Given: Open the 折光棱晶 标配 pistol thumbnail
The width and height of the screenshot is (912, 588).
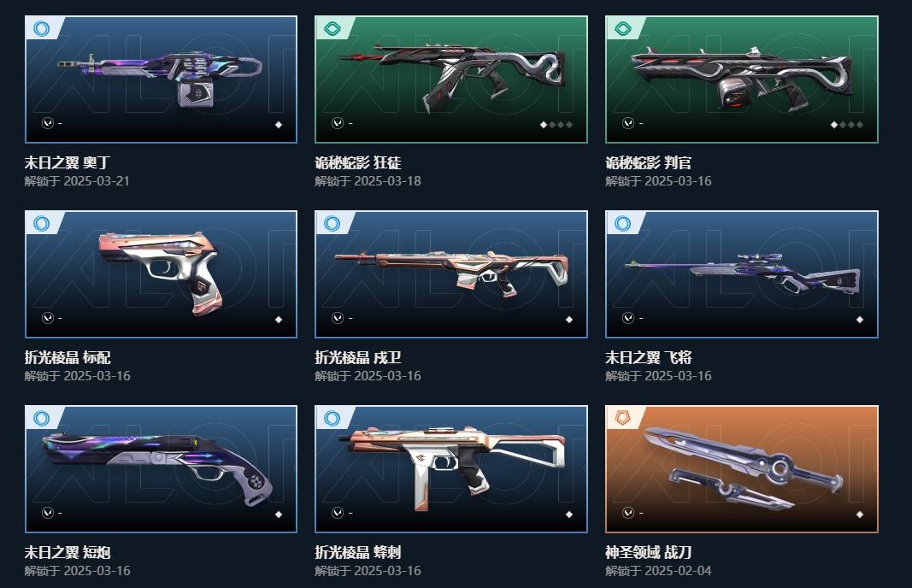Looking at the screenshot, I should click(x=161, y=274).
